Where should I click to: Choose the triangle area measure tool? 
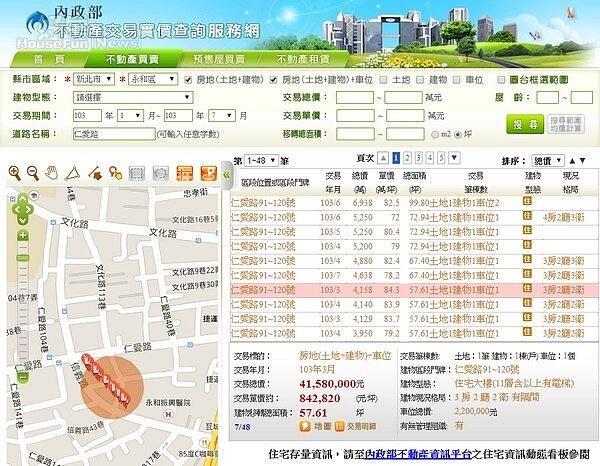[72, 173]
